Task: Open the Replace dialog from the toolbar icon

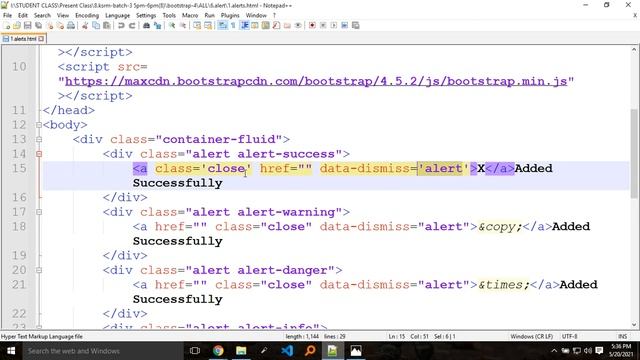Action: click(x=157, y=25)
